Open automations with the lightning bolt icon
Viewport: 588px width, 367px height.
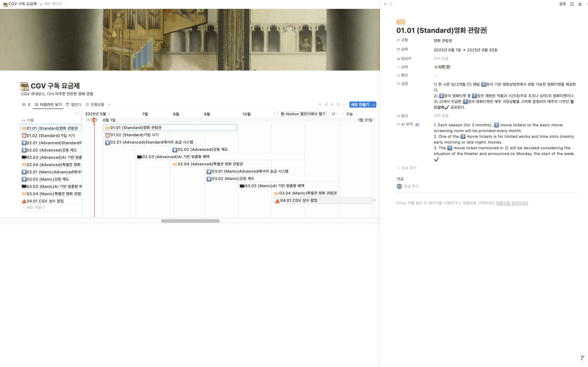[332, 105]
